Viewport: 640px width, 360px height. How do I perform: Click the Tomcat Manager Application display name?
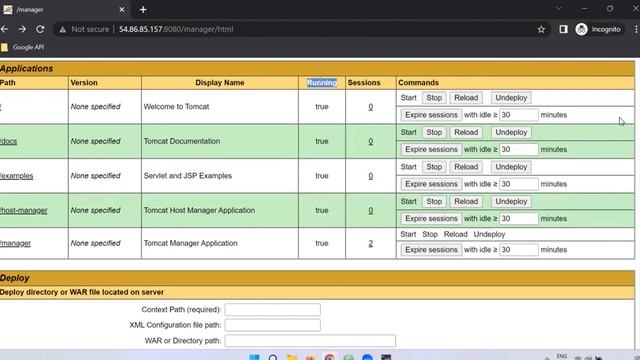(190, 243)
